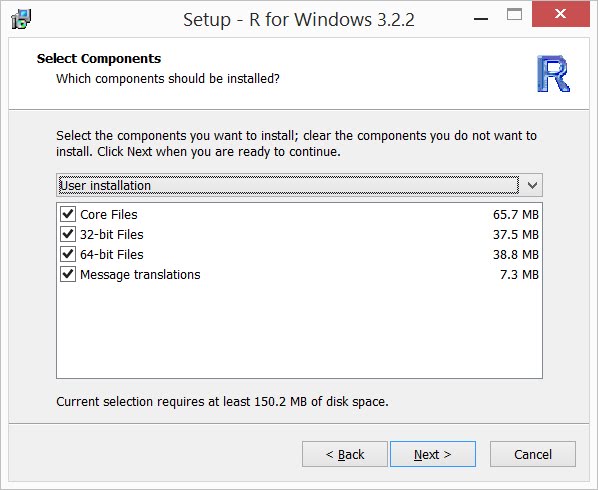Click the 37.5 MB size value
The image size is (598, 490).
516,235
